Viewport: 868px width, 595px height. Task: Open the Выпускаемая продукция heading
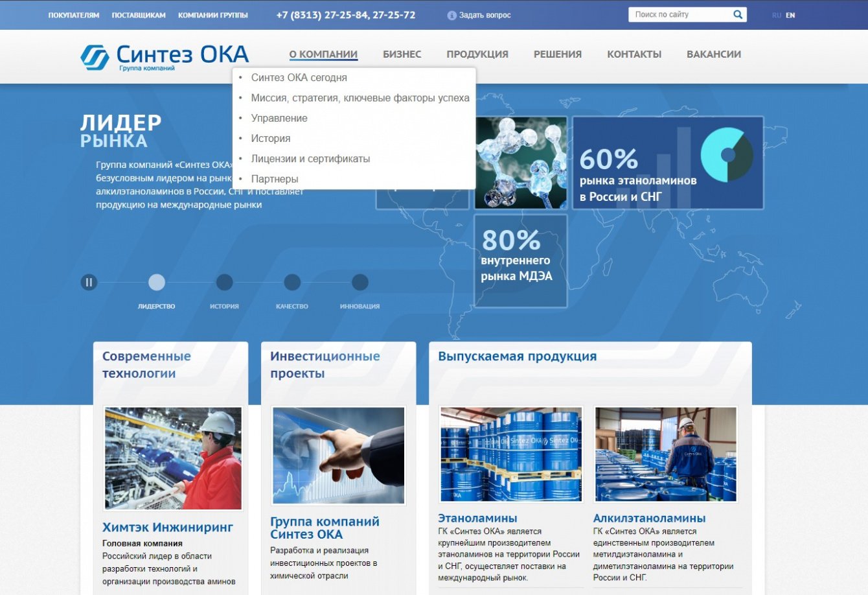(518, 356)
